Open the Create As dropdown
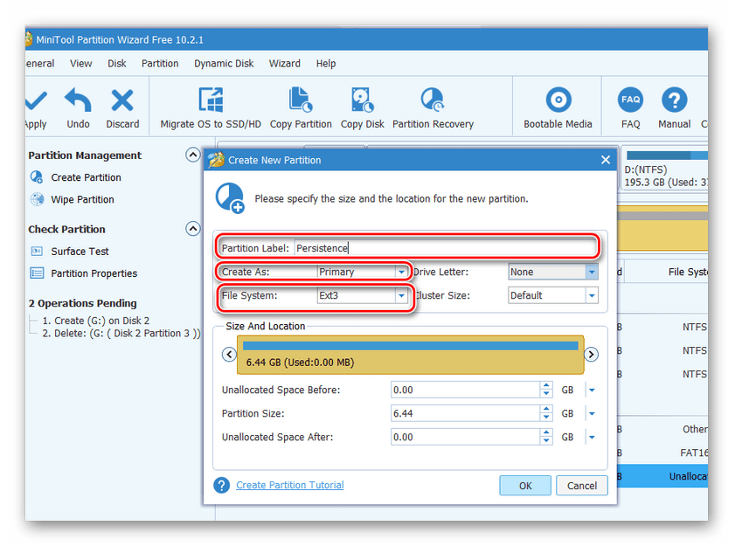The height and width of the screenshot is (546, 756). tap(401, 272)
